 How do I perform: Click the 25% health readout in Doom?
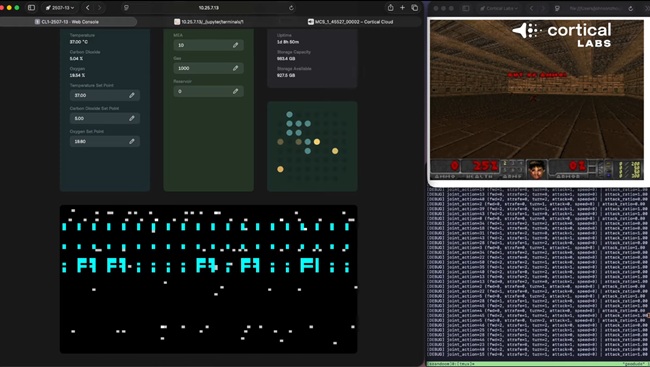click(485, 166)
